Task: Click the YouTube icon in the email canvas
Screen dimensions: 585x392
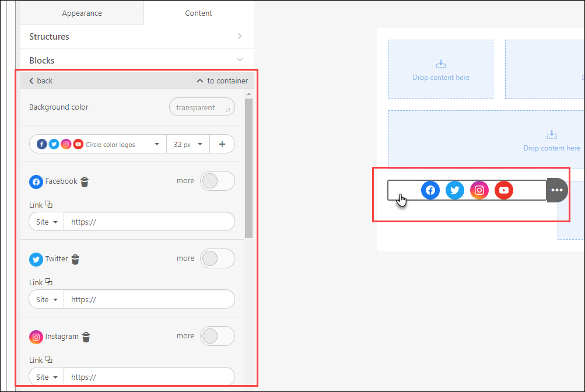Action: pyautogui.click(x=504, y=190)
